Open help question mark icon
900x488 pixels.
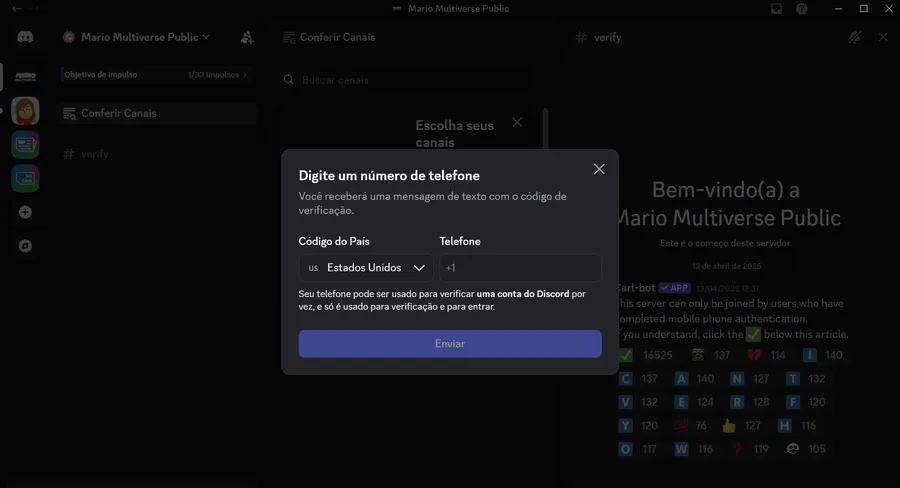point(801,9)
